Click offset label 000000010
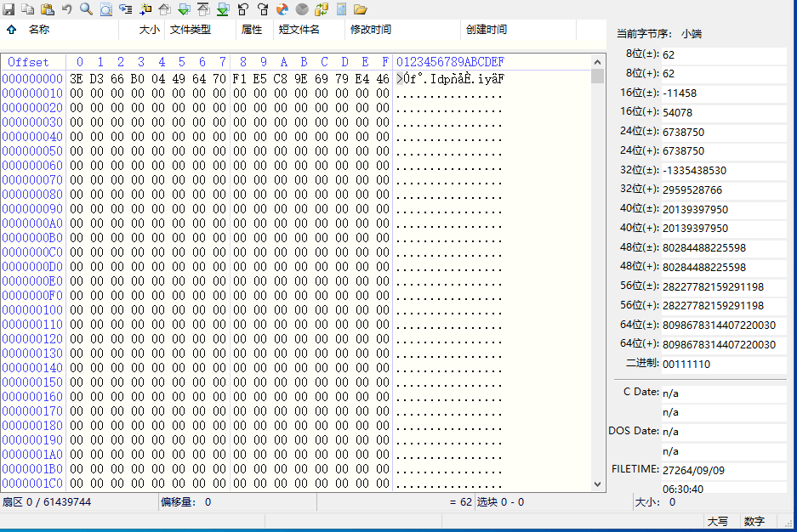Image resolution: width=797 pixels, height=532 pixels. [x=32, y=93]
